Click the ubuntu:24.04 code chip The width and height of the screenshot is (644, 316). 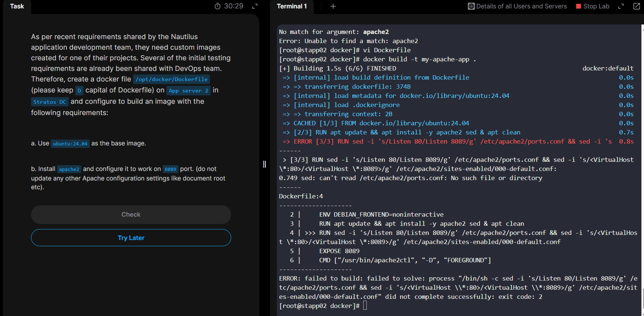[x=70, y=144]
